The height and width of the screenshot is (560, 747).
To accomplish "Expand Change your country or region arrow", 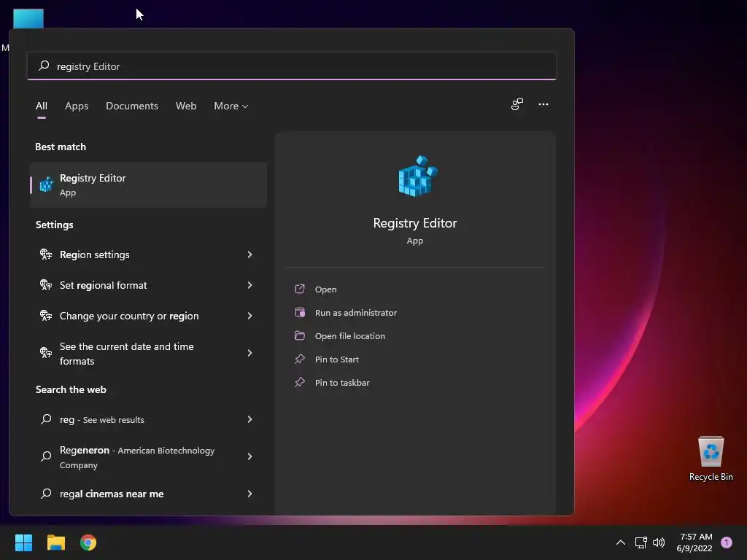I will (x=249, y=315).
